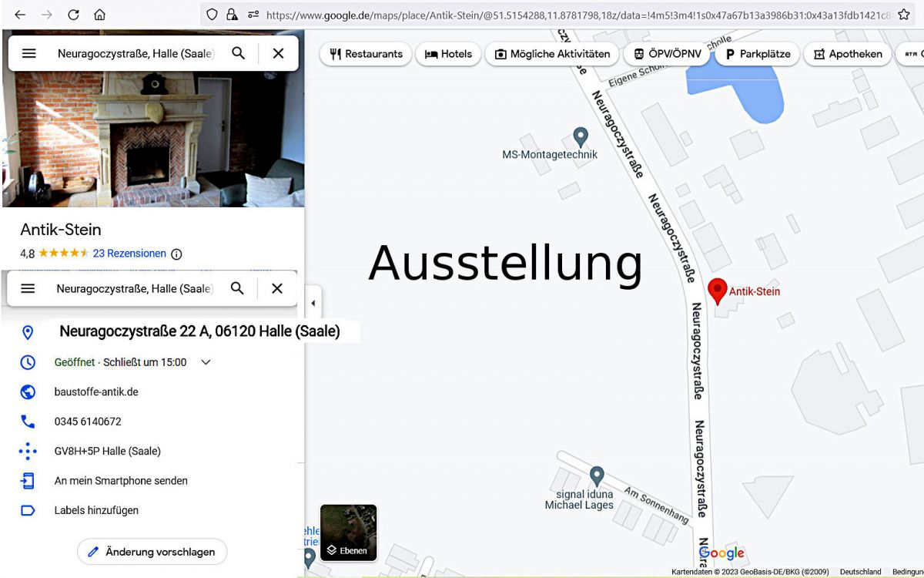The image size is (924, 578).
Task: Open the 23 Rezensionen reviews link
Action: click(129, 254)
